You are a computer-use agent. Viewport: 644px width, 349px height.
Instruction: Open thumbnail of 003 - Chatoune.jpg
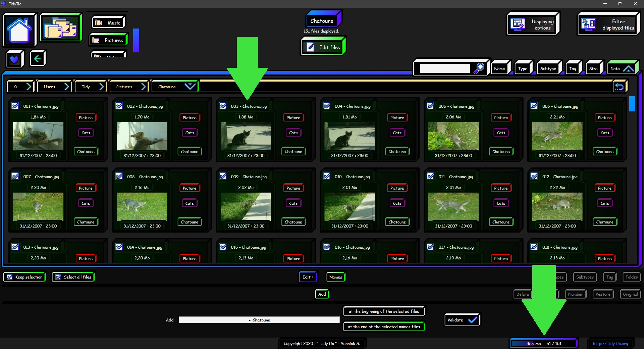[x=246, y=136]
